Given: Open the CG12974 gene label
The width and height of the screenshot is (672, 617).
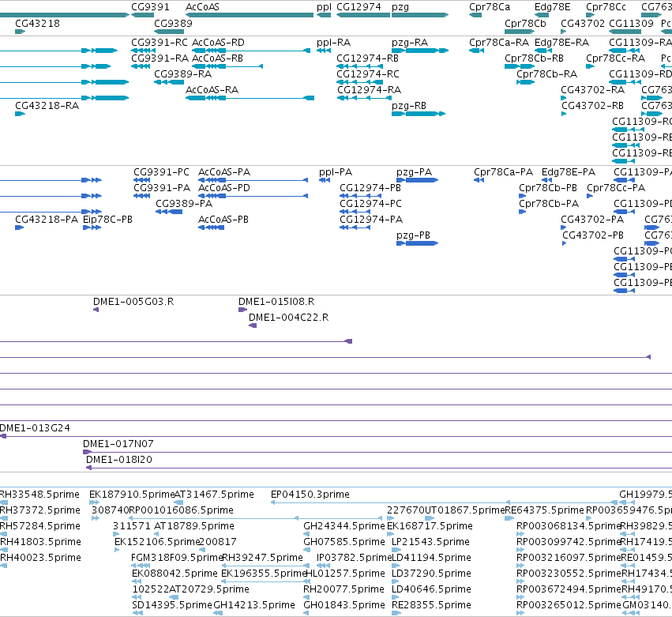Looking at the screenshot, I should [x=359, y=7].
